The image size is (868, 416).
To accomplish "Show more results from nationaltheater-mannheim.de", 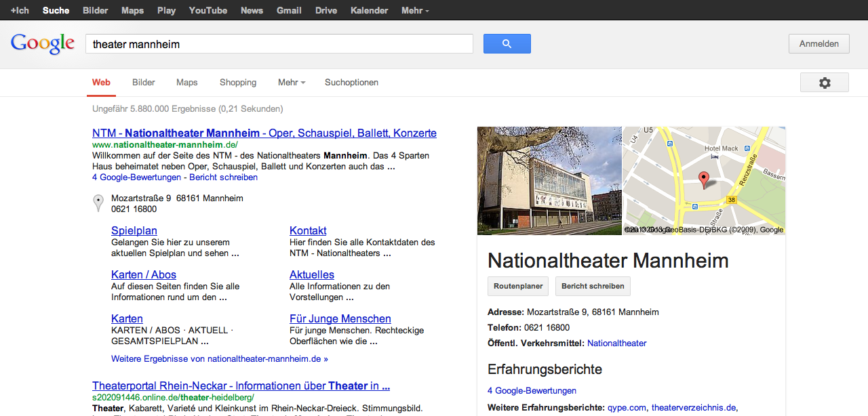I will [x=220, y=358].
